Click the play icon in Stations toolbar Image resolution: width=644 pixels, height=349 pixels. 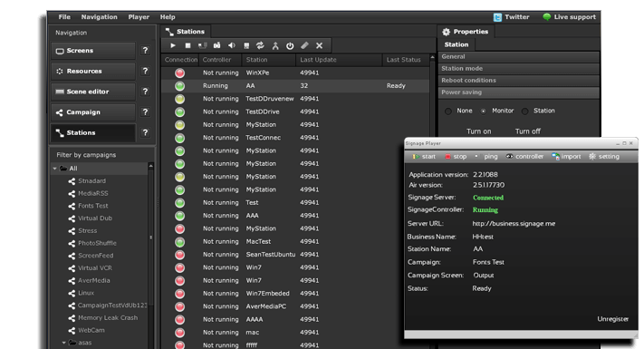pyautogui.click(x=173, y=45)
